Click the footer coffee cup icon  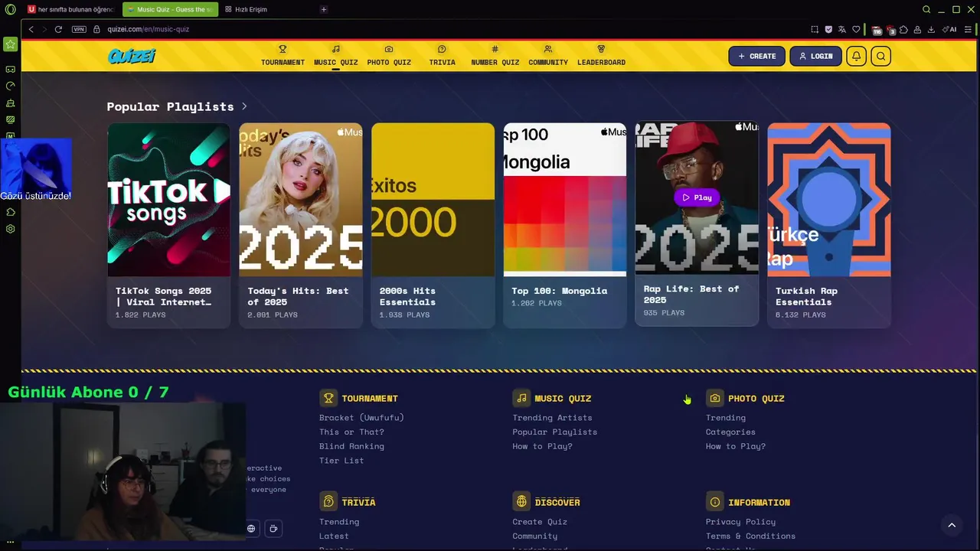pyautogui.click(x=273, y=528)
